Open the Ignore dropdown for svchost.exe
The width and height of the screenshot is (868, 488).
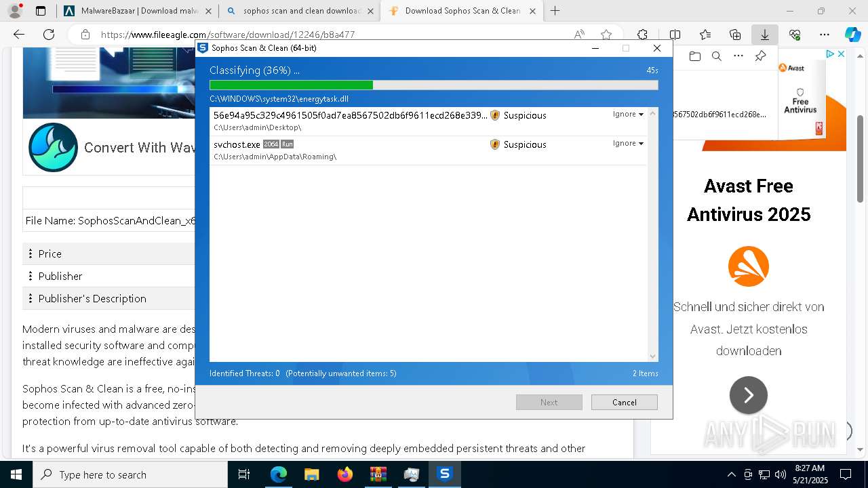(628, 143)
